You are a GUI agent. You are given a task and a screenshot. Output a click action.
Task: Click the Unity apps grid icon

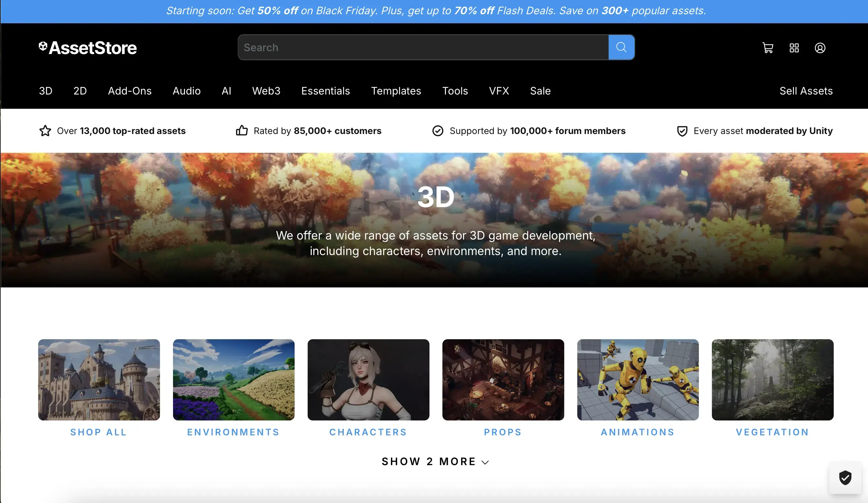(x=794, y=48)
